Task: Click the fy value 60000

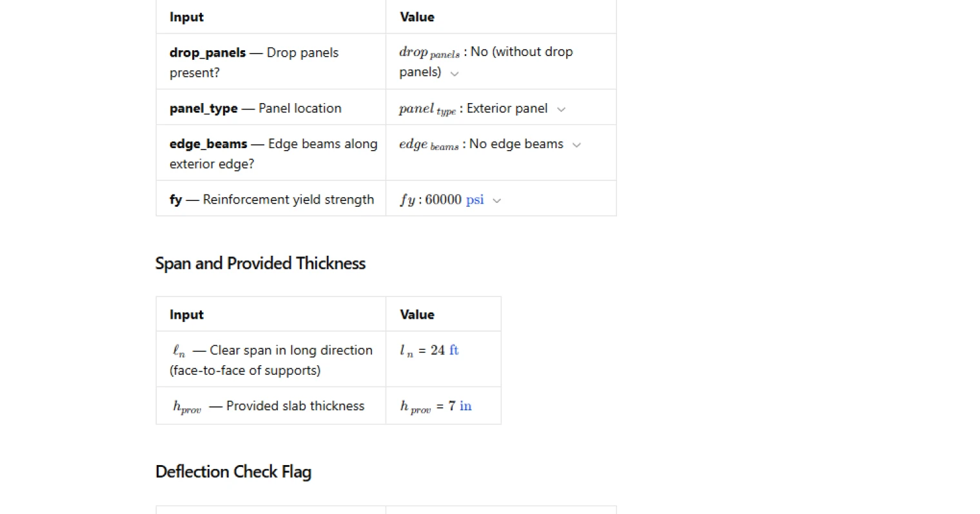Action: tap(443, 200)
